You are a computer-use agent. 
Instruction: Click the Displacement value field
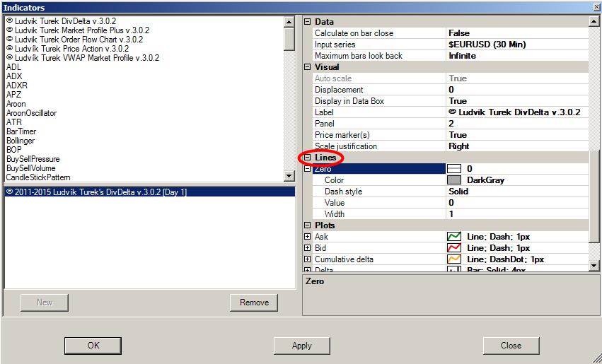tap(517, 90)
